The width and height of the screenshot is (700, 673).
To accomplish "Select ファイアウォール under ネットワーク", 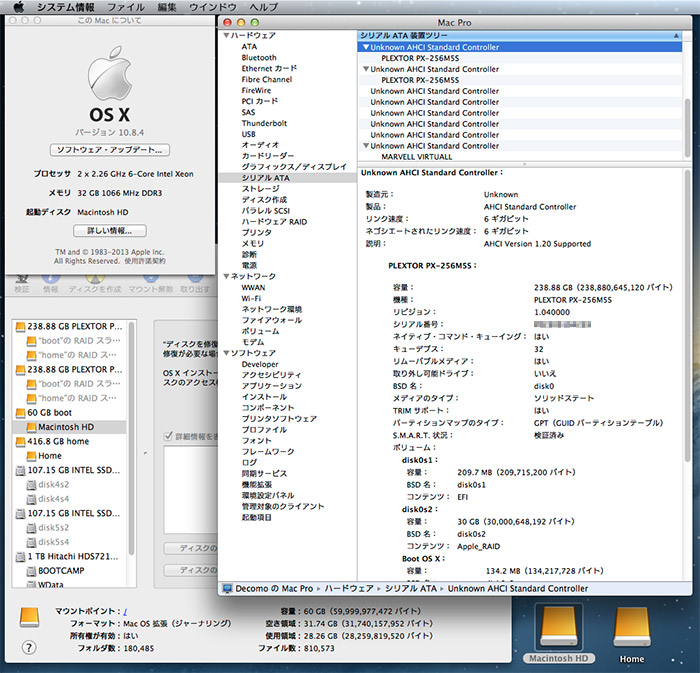I will pyautogui.click(x=272, y=320).
